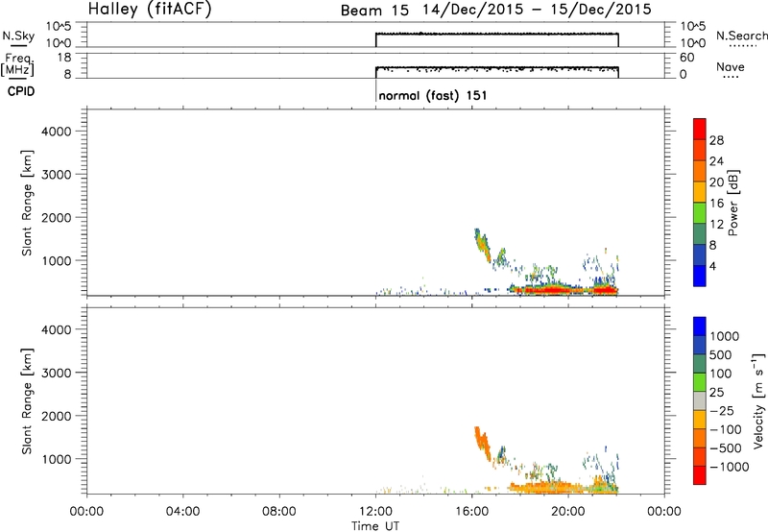Click the '-25' label on velocity colorbar
The height and width of the screenshot is (532, 768).
click(x=722, y=410)
